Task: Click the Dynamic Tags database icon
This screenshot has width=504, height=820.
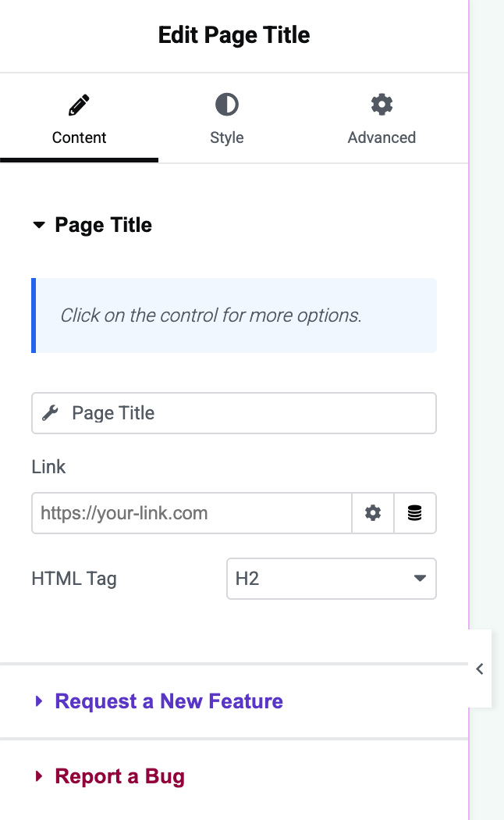Action: (x=415, y=513)
